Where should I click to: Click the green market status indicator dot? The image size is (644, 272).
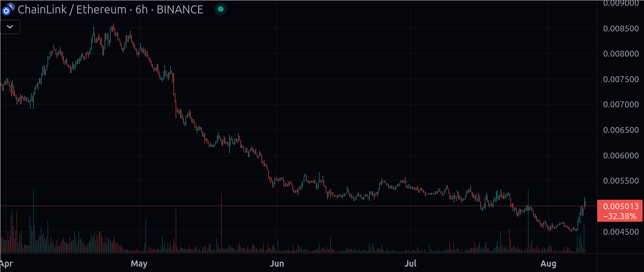220,9
